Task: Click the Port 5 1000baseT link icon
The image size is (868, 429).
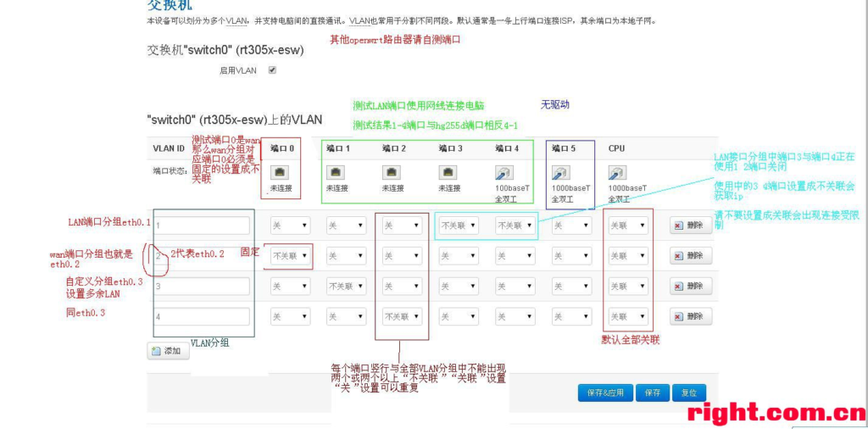Action: [562, 172]
